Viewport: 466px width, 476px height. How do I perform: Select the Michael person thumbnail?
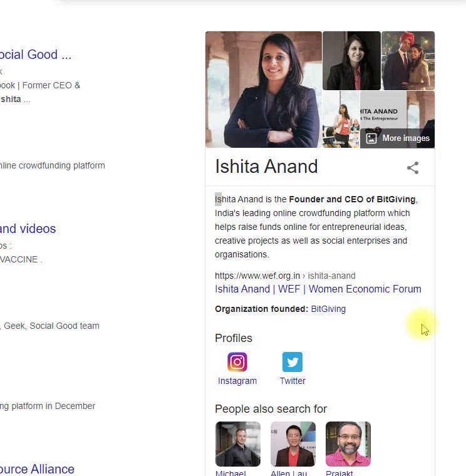click(x=238, y=444)
